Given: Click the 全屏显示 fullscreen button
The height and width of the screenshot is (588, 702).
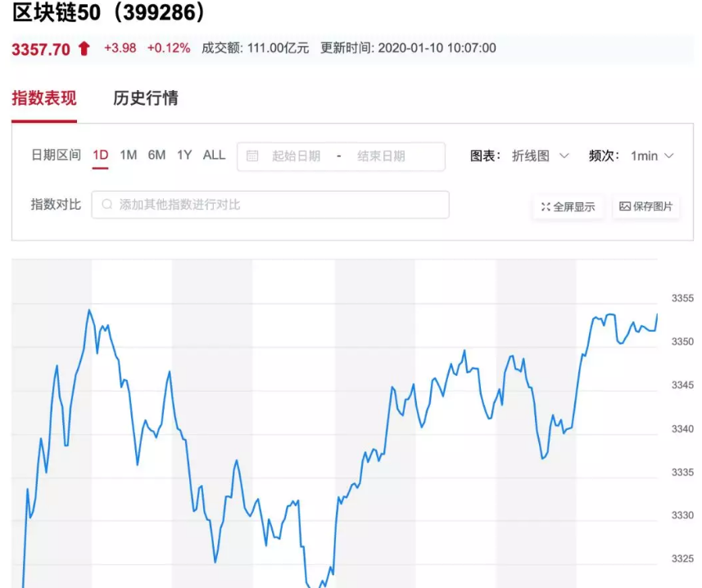Looking at the screenshot, I should pos(568,206).
